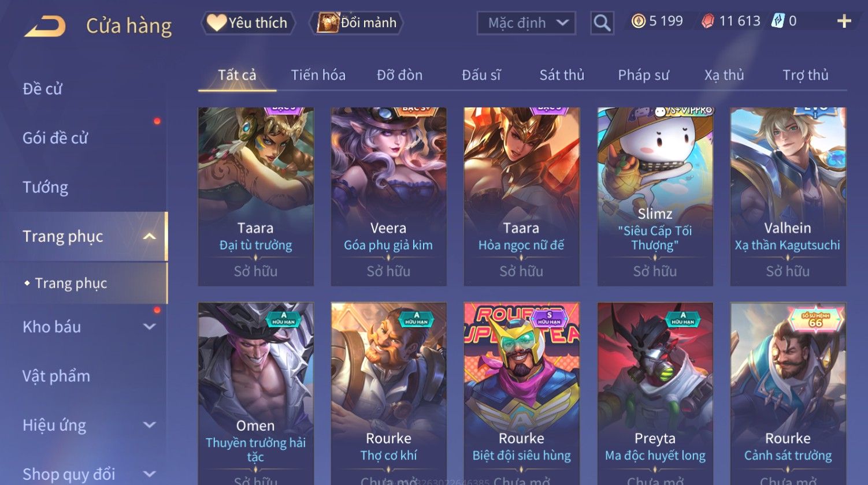This screenshot has width=868, height=485.
Task: Open the Mặc định sort dropdown
Action: pos(526,23)
